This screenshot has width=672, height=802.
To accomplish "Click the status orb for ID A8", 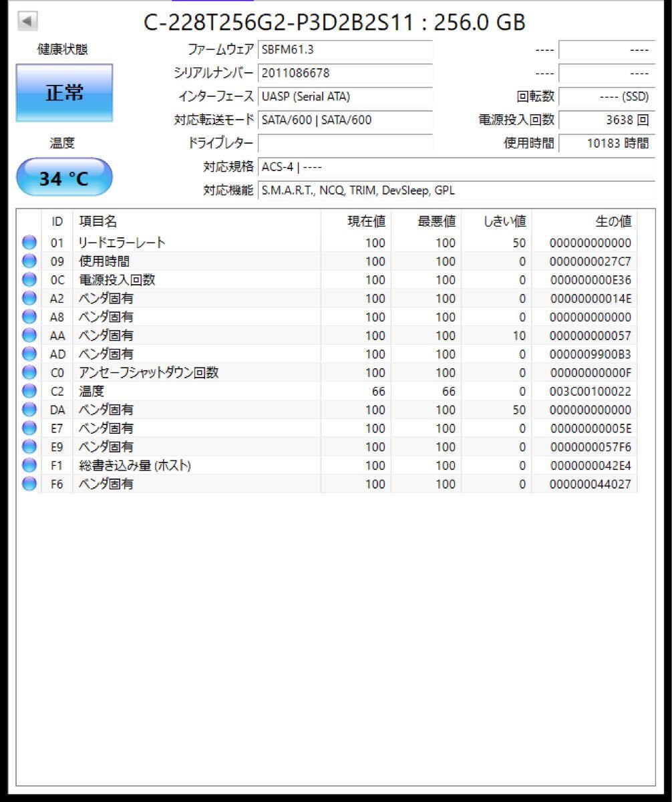I will (x=29, y=317).
